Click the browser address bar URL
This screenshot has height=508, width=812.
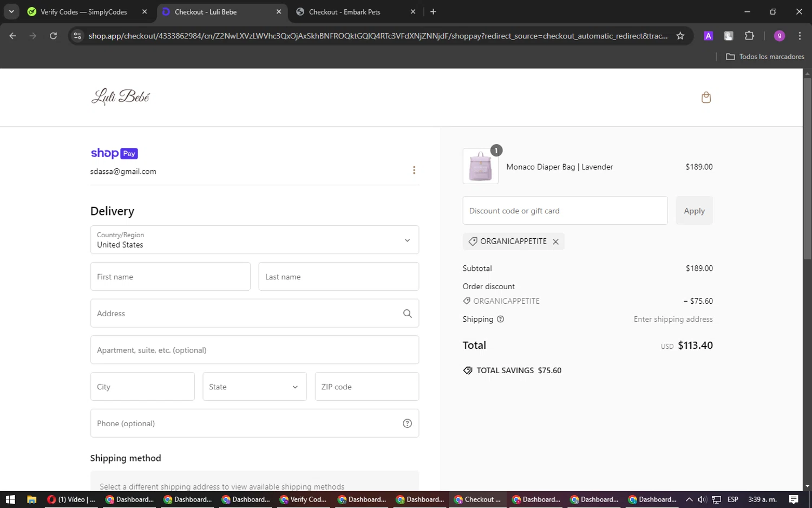coord(377,36)
